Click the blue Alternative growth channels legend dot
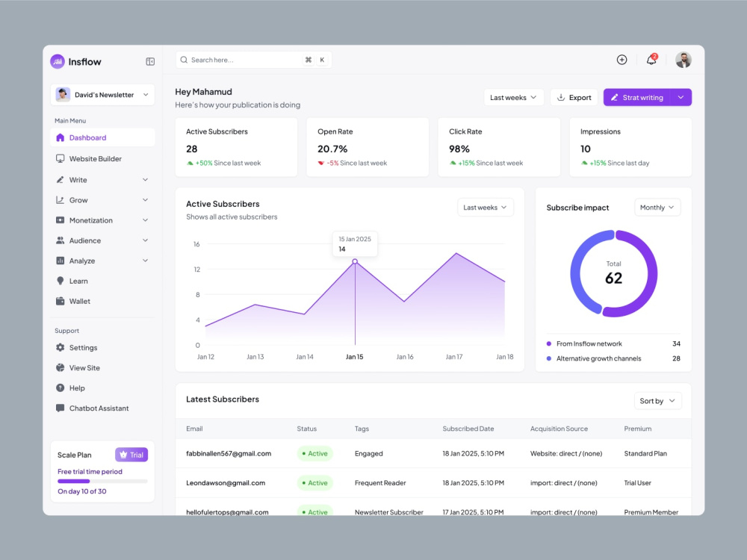This screenshot has height=560, width=747. click(x=549, y=358)
